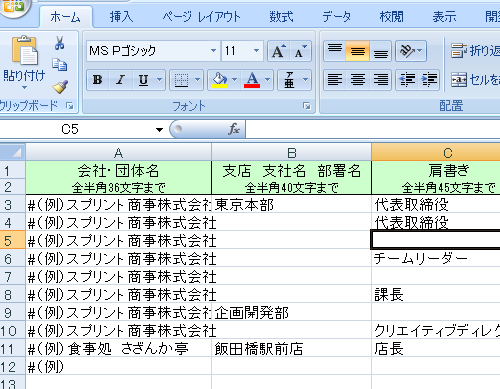Switch to the ホーム tab

pyautogui.click(x=66, y=17)
